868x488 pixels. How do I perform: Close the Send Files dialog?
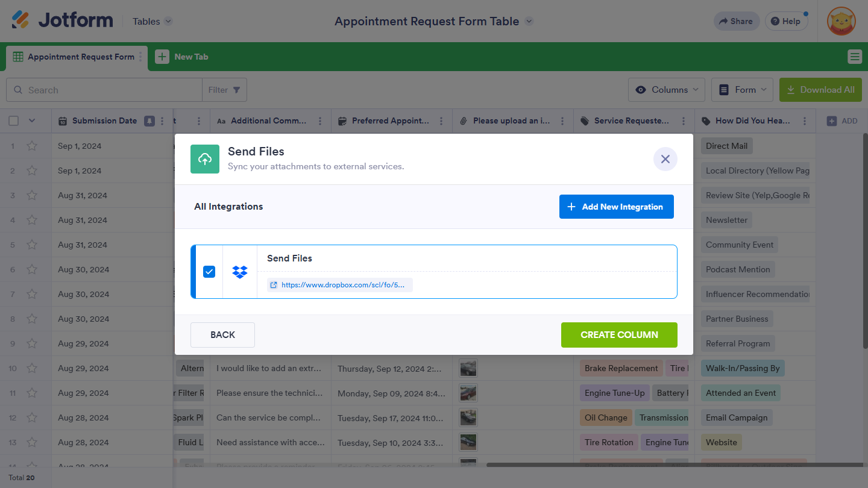[665, 159]
